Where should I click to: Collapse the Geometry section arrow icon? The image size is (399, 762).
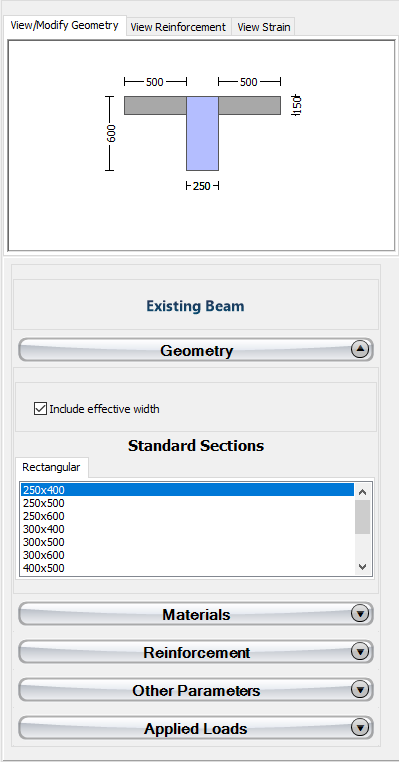360,349
